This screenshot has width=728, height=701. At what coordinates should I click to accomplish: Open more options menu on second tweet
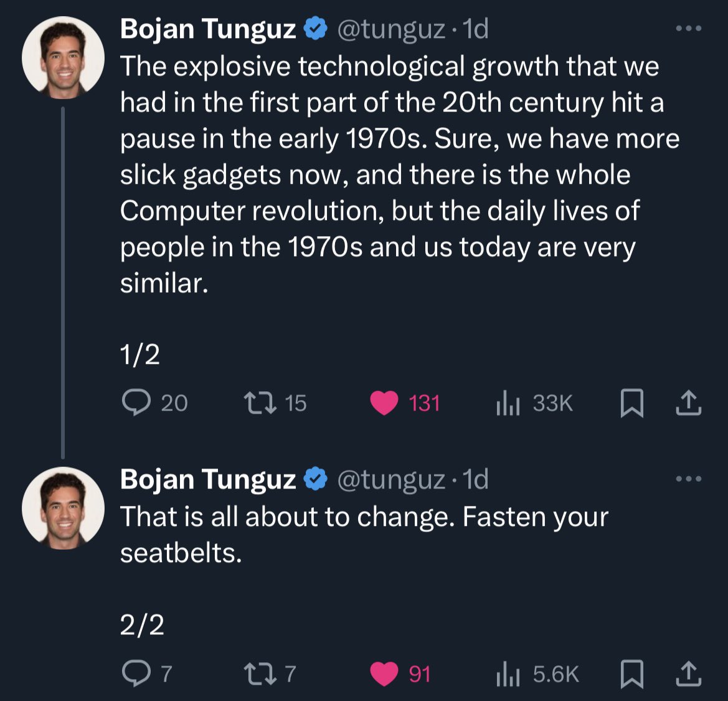tap(689, 479)
